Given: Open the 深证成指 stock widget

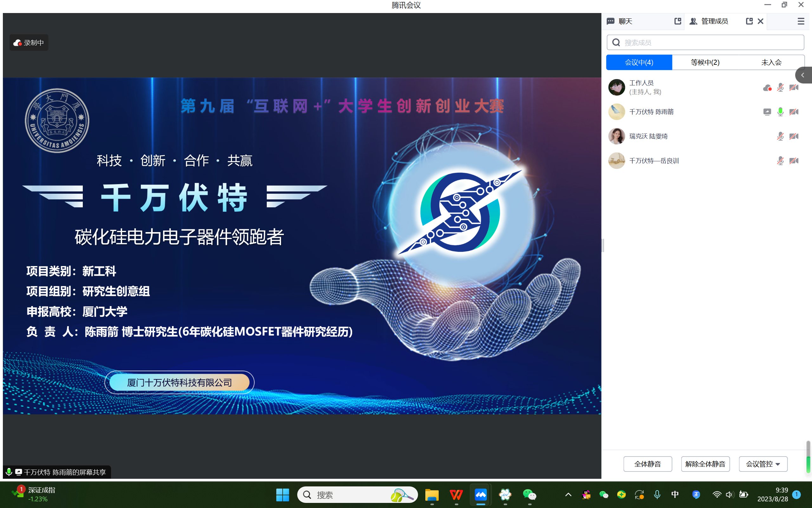Looking at the screenshot, I should coord(34,494).
